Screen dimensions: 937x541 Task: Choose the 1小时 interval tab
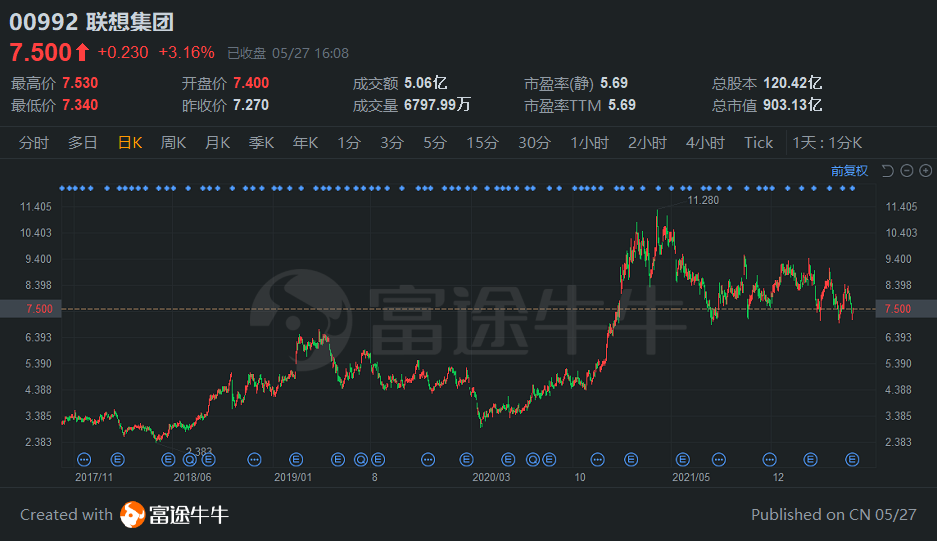[x=589, y=143]
